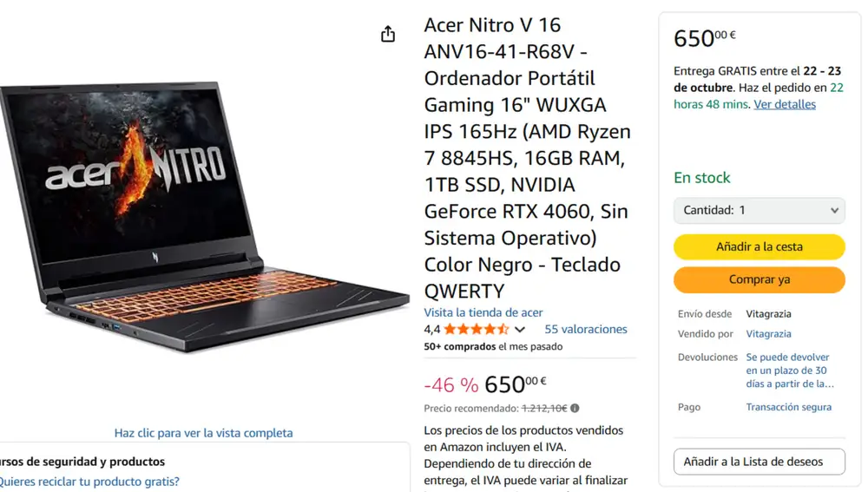Screen dimensions: 868x492
Task: Click the info icon beside recommended price
Action: click(x=575, y=409)
